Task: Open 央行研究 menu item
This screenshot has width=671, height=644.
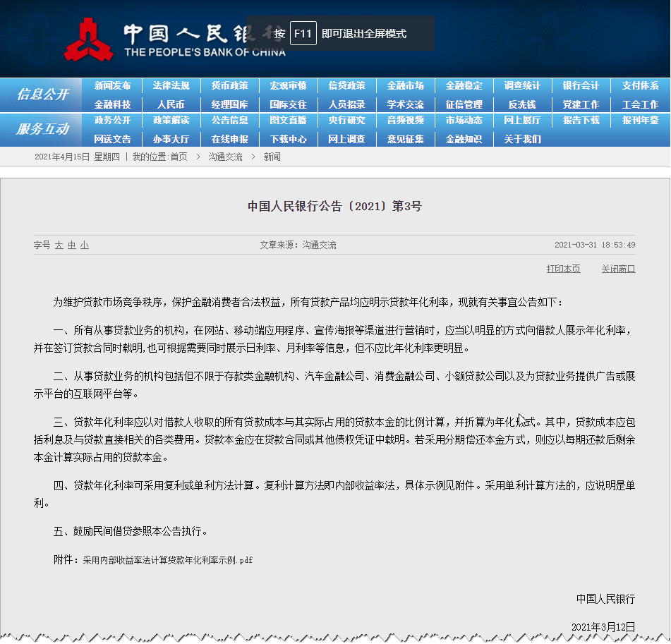Action: (x=347, y=120)
